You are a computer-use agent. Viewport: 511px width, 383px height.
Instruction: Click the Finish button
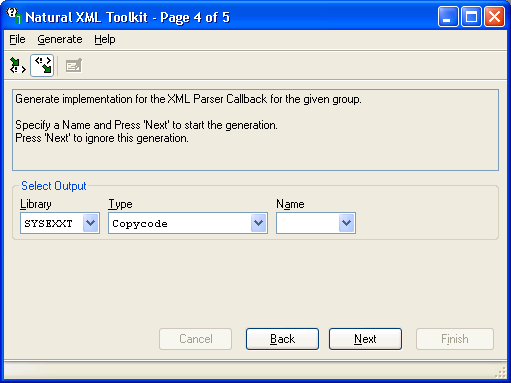[455, 339]
